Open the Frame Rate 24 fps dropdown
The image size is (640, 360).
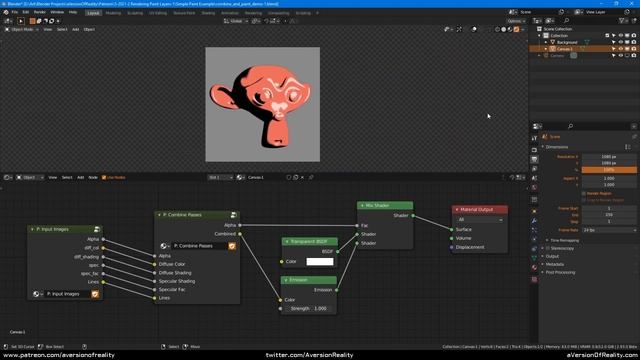point(609,230)
